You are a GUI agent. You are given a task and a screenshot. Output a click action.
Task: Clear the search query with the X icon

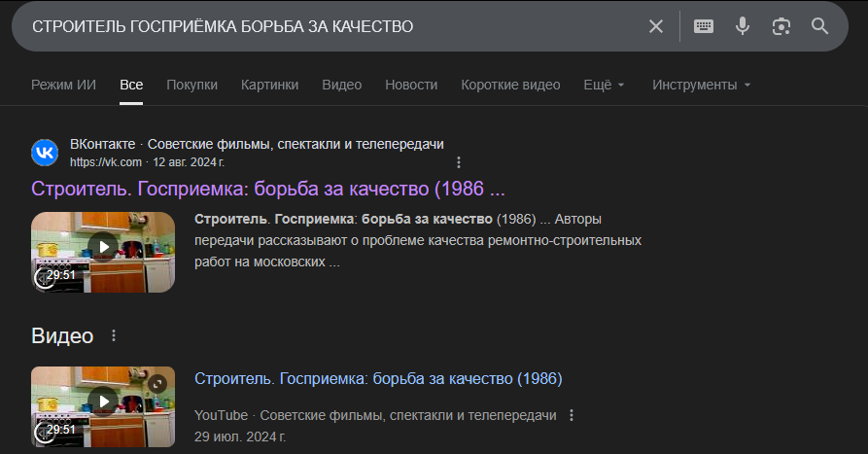[x=656, y=26]
